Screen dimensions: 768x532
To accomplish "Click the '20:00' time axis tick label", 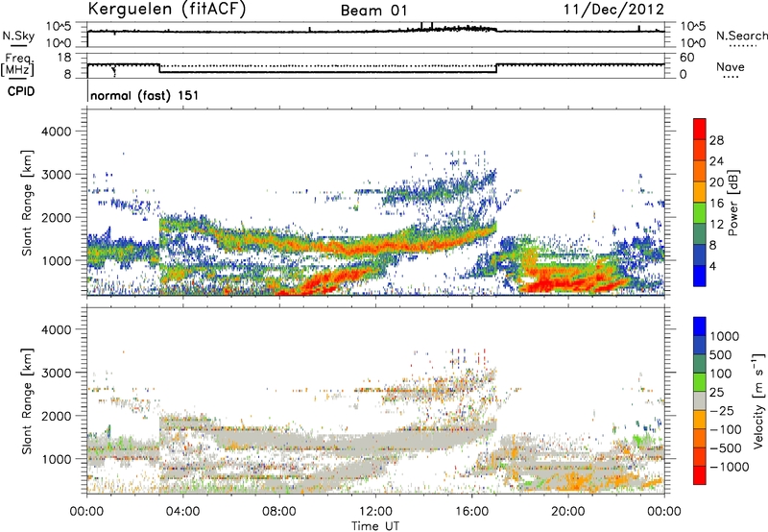I will click(567, 512).
